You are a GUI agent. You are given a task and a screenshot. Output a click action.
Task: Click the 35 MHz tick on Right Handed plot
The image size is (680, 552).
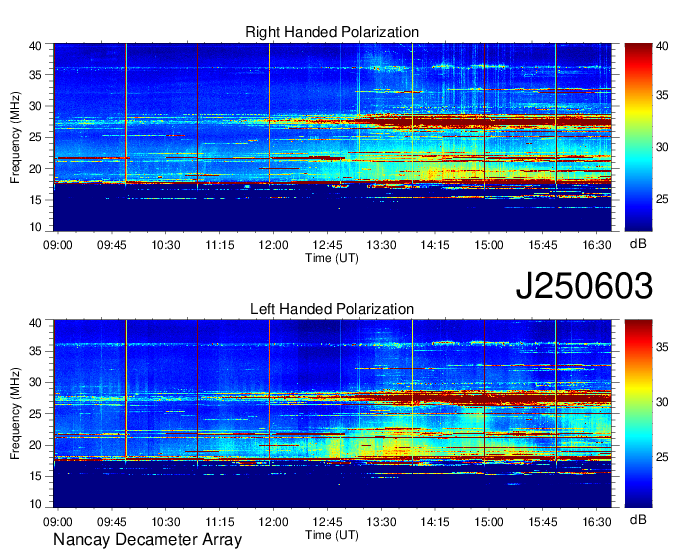[35, 75]
